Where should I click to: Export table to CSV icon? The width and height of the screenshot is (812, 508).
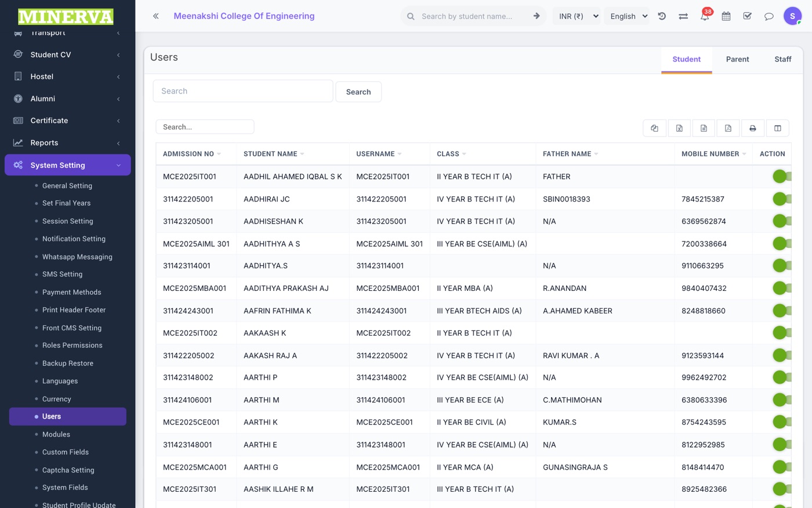click(x=704, y=128)
